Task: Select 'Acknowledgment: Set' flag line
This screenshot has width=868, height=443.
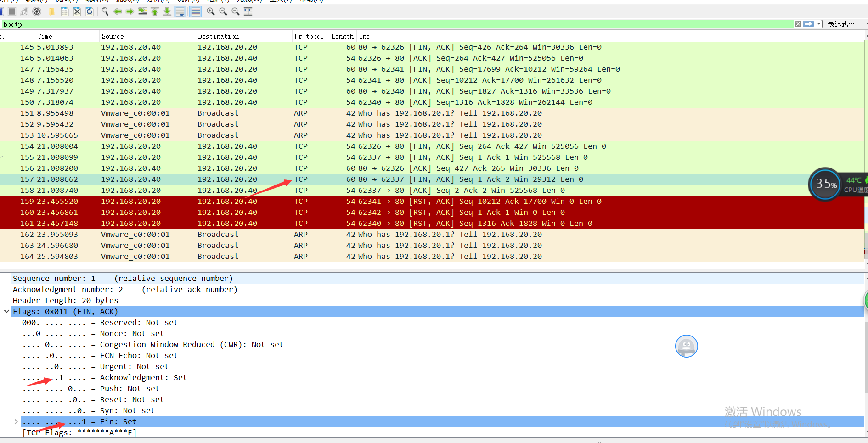Action: point(442,377)
